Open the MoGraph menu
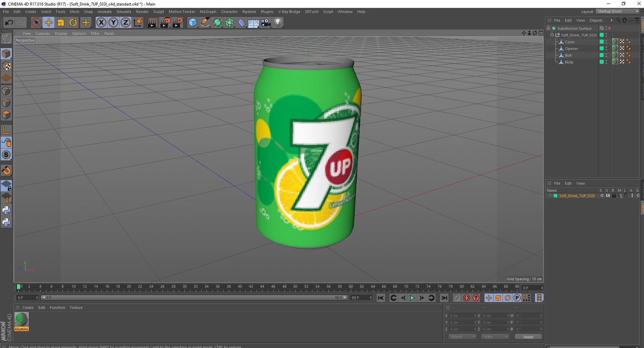The height and width of the screenshot is (348, 644). [x=208, y=11]
